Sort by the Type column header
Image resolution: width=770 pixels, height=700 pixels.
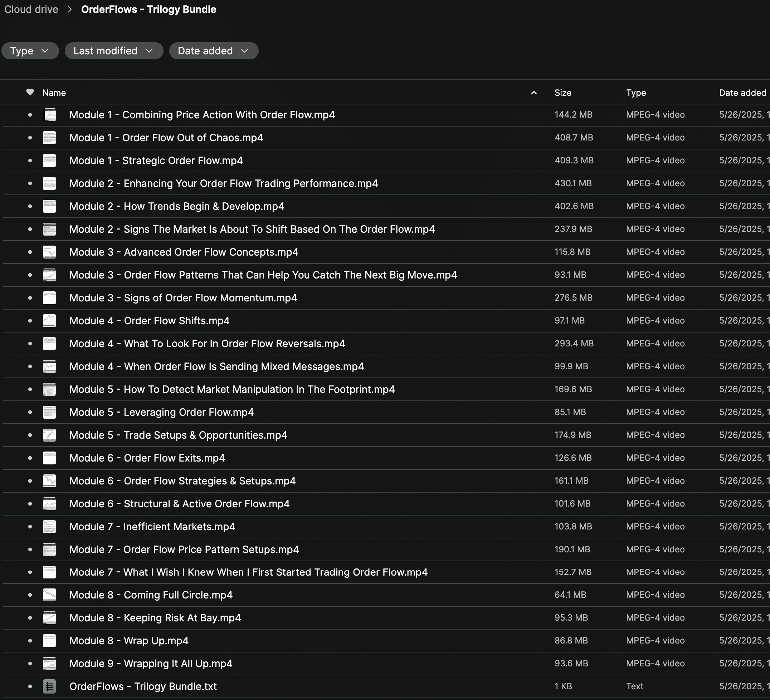coord(635,93)
